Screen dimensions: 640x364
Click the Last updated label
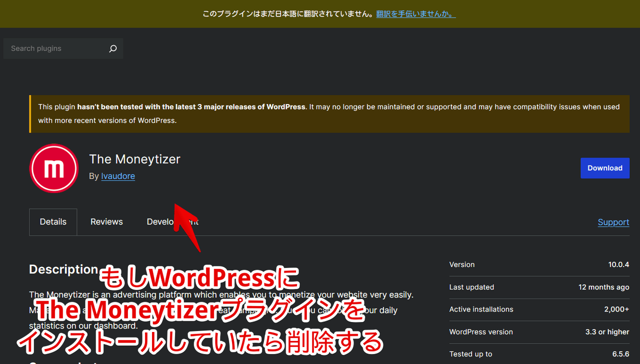click(x=471, y=287)
